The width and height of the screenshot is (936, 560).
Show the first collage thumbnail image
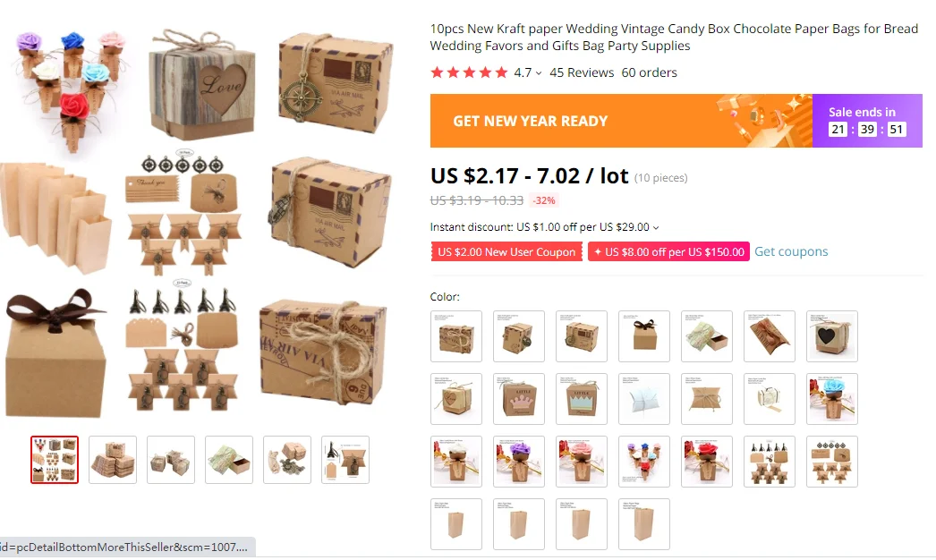[x=55, y=460]
